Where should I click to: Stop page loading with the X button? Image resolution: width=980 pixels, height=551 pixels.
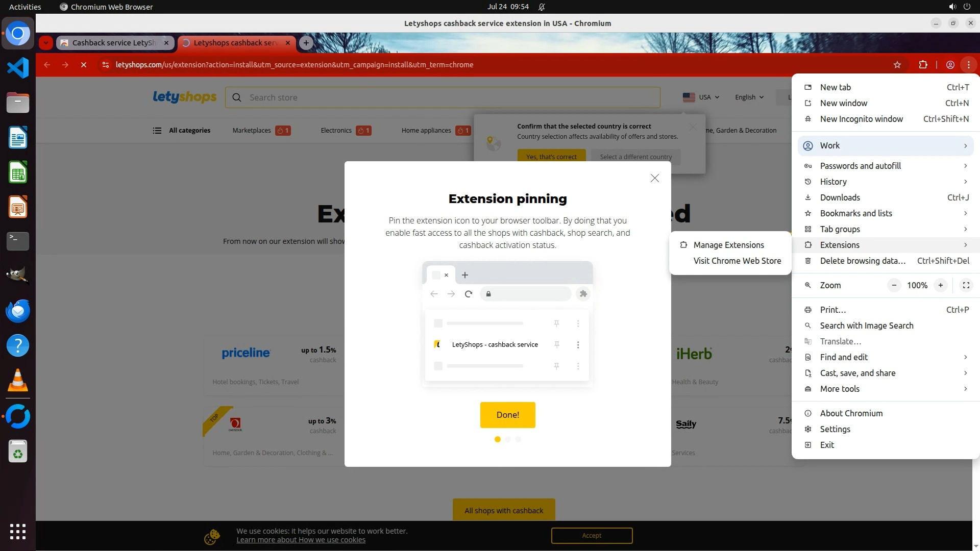click(x=84, y=65)
